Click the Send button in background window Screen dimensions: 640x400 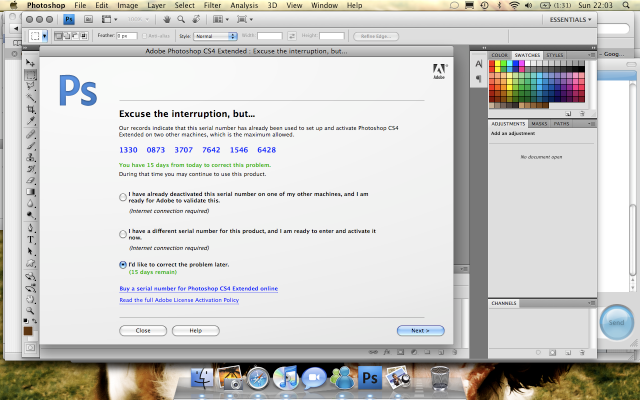tap(616, 322)
